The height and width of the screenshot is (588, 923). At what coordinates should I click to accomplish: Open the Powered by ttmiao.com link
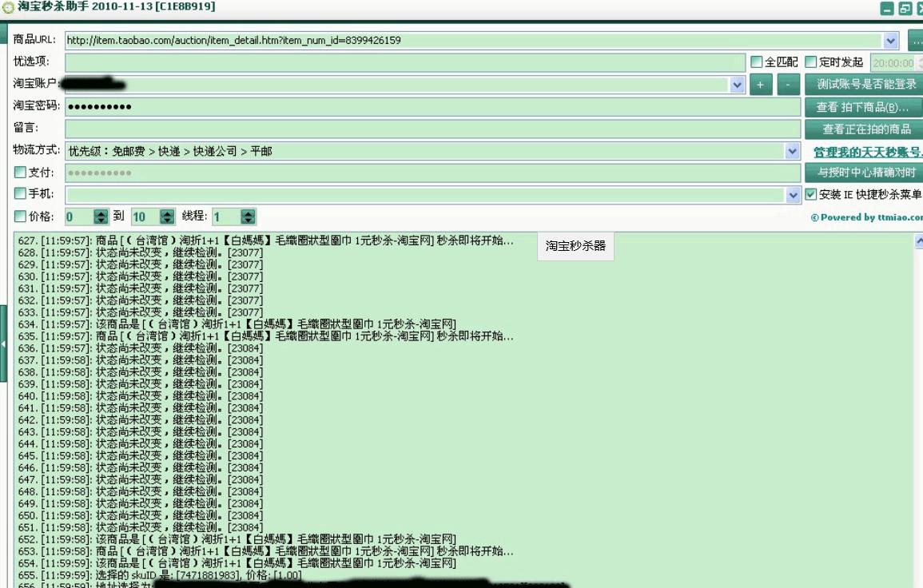pos(866,217)
